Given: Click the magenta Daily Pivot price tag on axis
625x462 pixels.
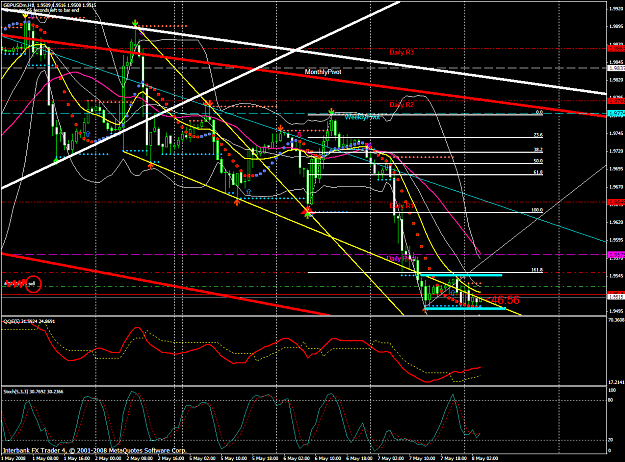Looking at the screenshot, I should [x=616, y=255].
